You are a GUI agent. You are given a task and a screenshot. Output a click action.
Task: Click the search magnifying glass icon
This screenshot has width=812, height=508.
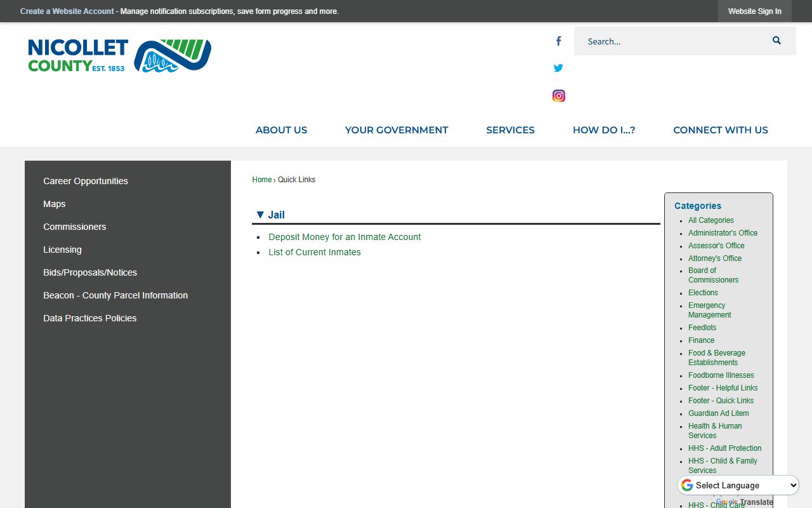776,41
